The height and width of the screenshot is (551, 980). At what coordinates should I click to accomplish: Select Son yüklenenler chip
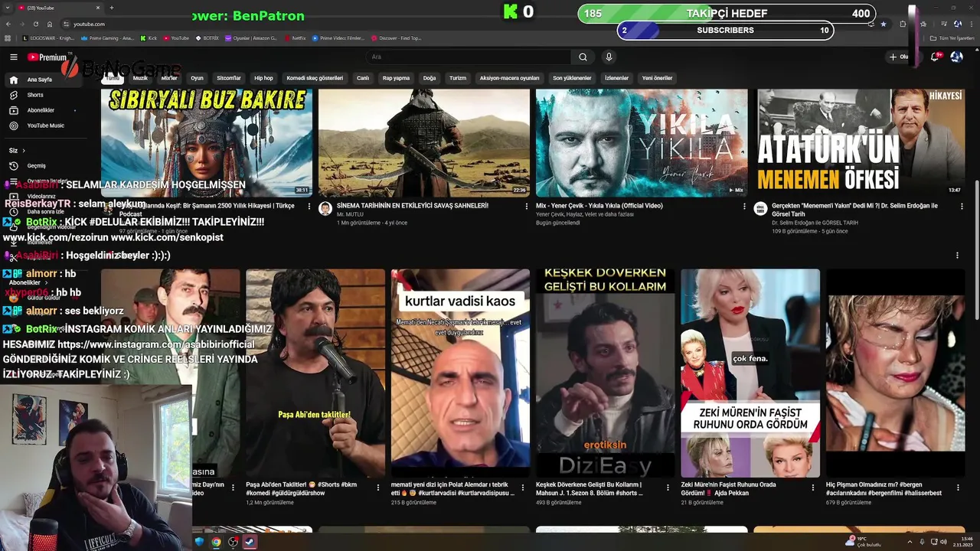tap(572, 78)
